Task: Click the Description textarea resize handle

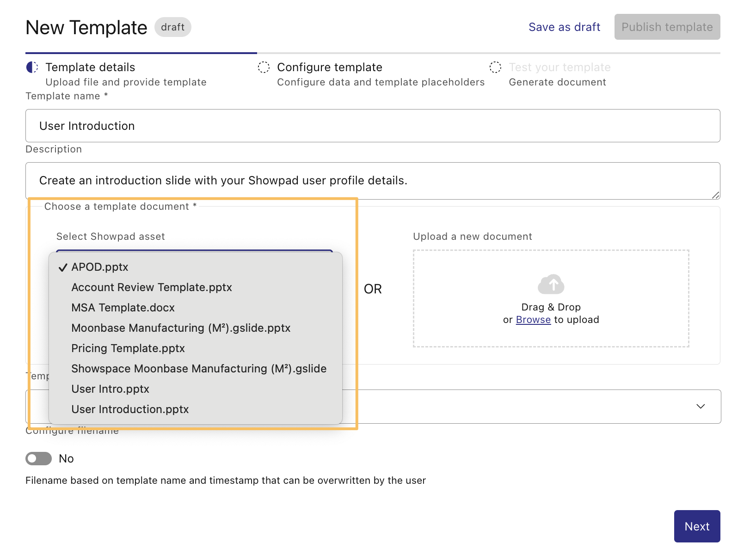Action: [x=715, y=195]
